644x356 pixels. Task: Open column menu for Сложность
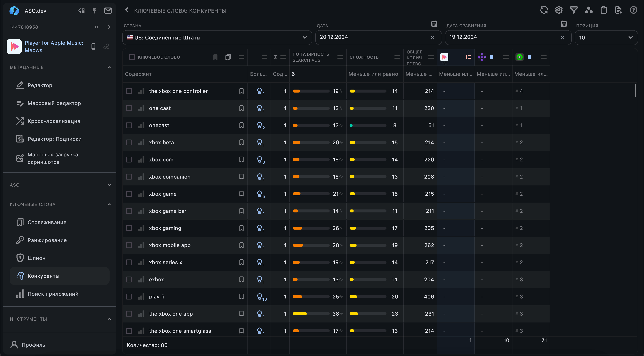tap(397, 57)
